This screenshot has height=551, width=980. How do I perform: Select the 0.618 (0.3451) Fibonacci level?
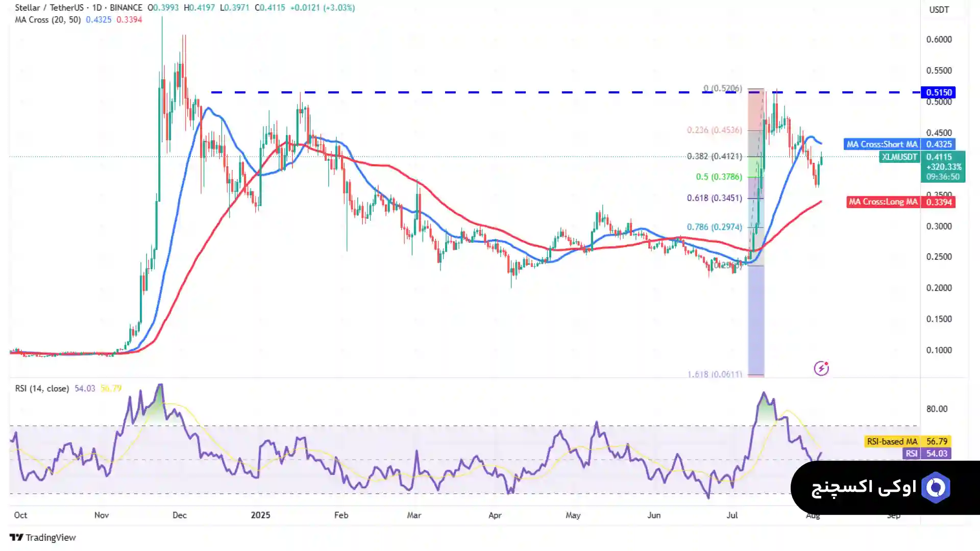point(714,198)
